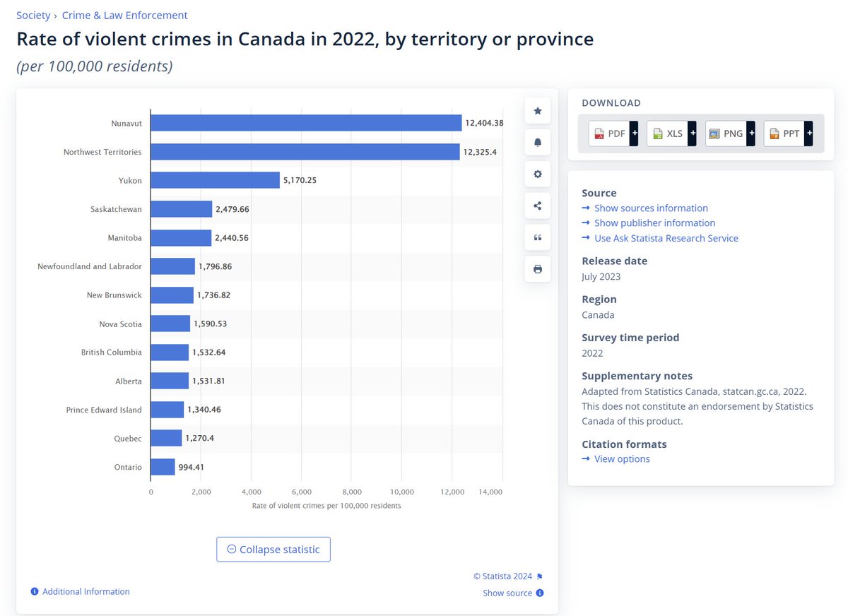Click the Nova Scotia axis label
This screenshot has height=616, width=848.
[x=121, y=324]
